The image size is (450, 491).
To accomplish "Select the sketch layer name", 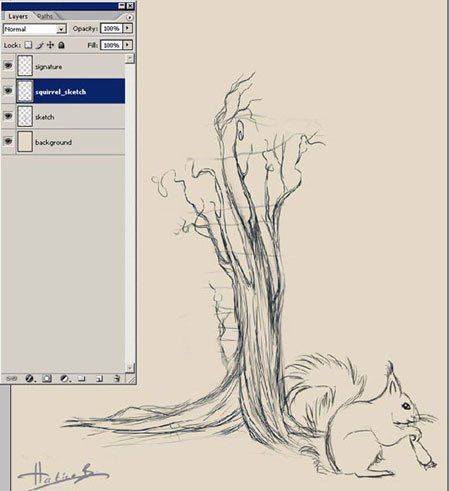I will pyautogui.click(x=45, y=117).
